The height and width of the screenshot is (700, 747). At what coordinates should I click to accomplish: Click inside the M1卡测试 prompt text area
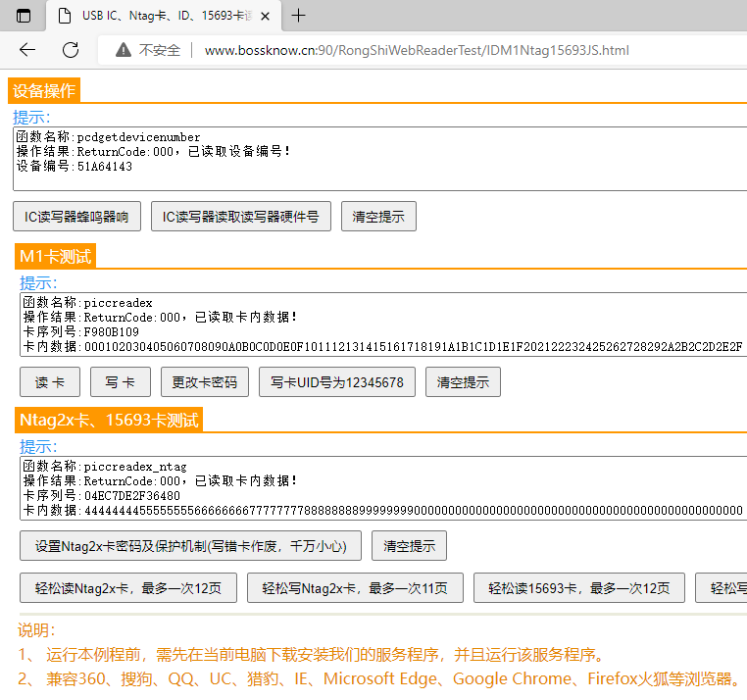click(x=383, y=325)
